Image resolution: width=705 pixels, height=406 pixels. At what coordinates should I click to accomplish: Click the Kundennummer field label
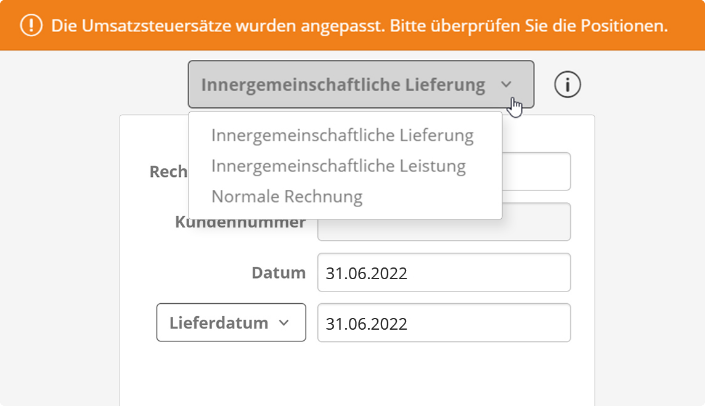(240, 224)
